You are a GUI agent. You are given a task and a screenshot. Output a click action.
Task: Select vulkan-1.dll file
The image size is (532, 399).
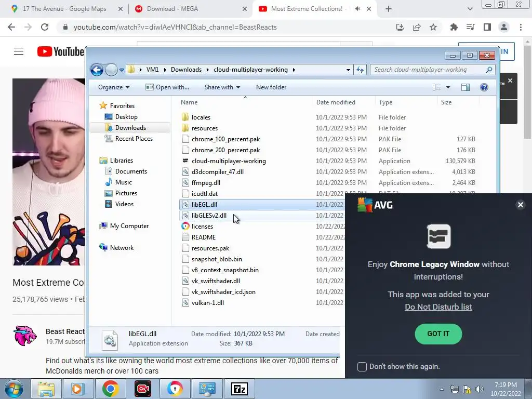[208, 303]
